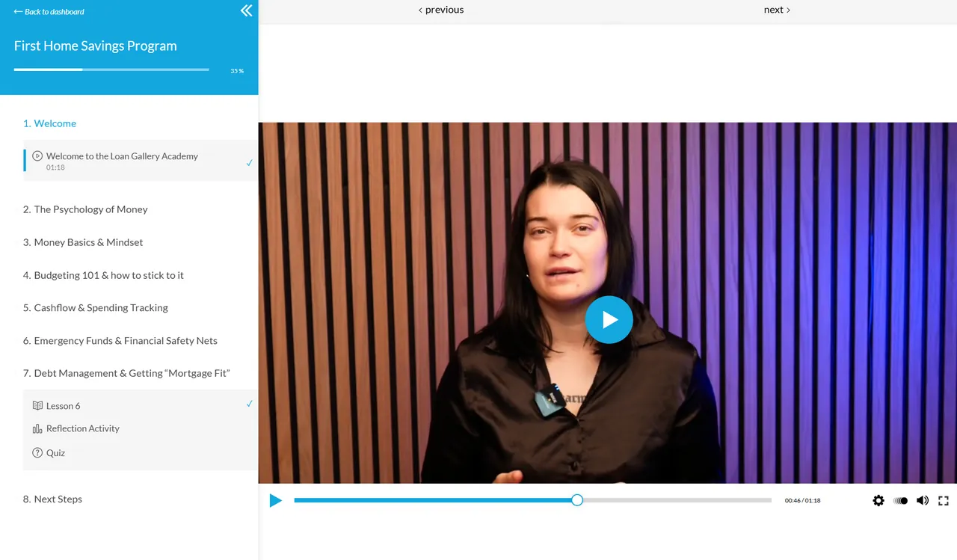The width and height of the screenshot is (957, 560).
Task: Open video settings gear icon
Action: 878,500
